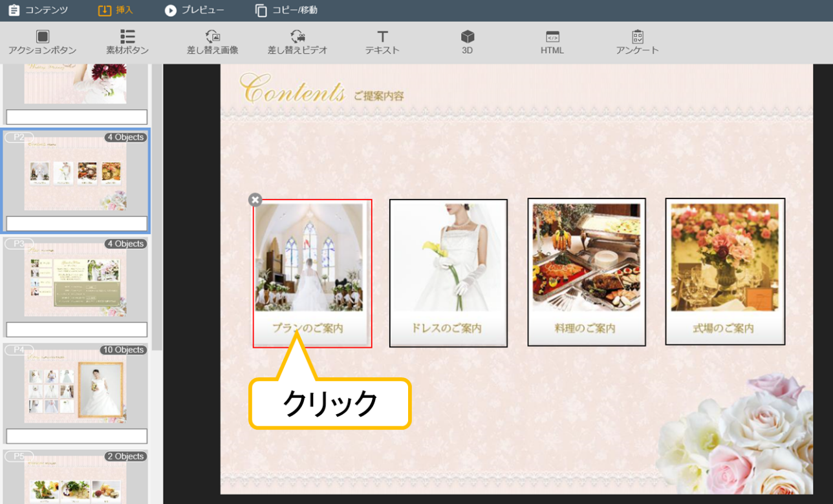Switch to the プレビュー tab

[195, 10]
